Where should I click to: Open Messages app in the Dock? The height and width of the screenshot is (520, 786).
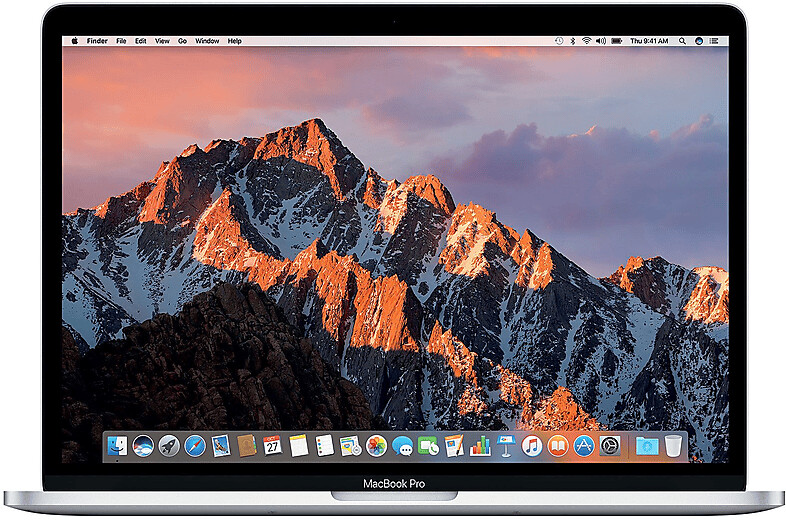[403, 446]
